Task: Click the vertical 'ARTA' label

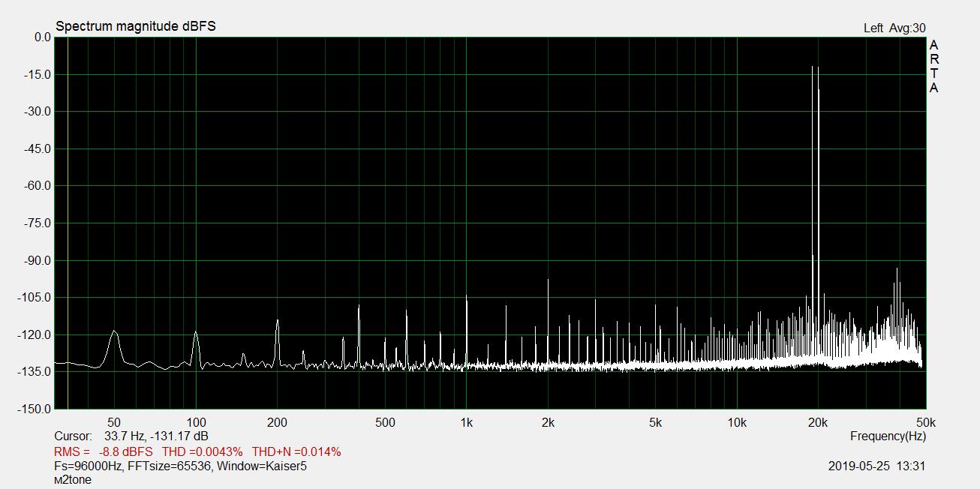Action: pos(933,67)
